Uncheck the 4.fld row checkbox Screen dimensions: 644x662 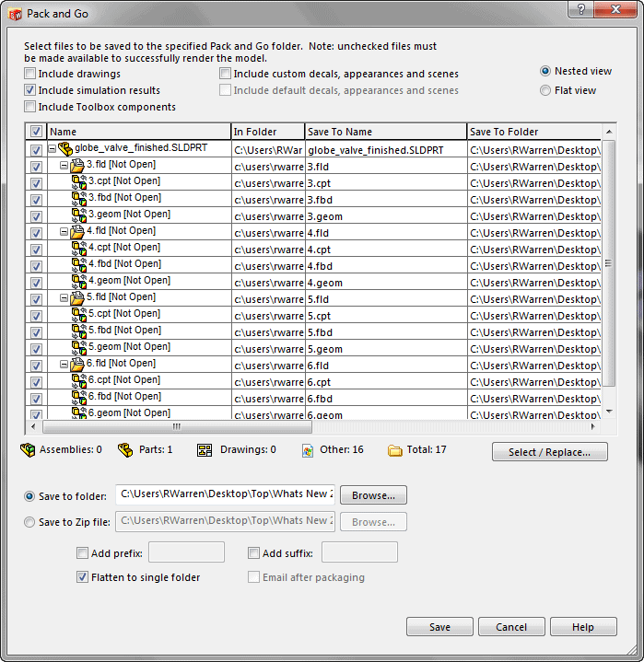36,233
